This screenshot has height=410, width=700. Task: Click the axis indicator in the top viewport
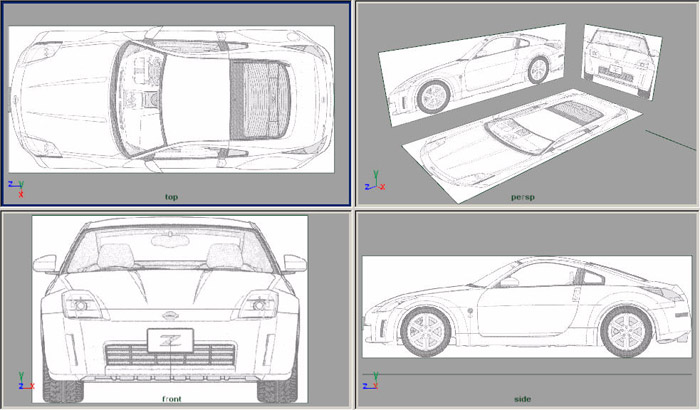pyautogui.click(x=15, y=185)
